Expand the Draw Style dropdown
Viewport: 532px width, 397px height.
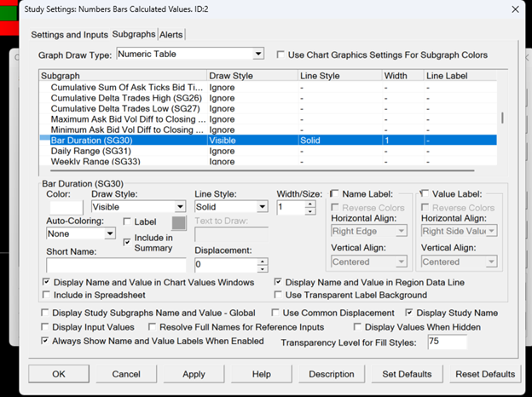click(179, 207)
